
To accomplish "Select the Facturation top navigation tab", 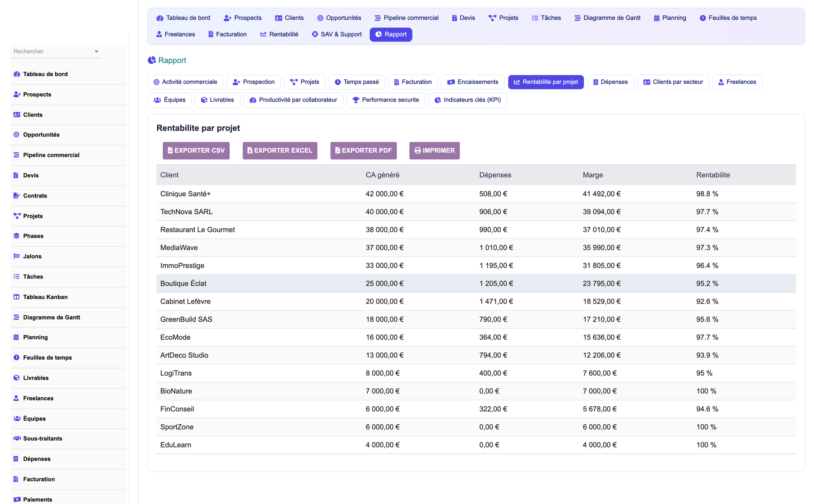I will coord(228,34).
